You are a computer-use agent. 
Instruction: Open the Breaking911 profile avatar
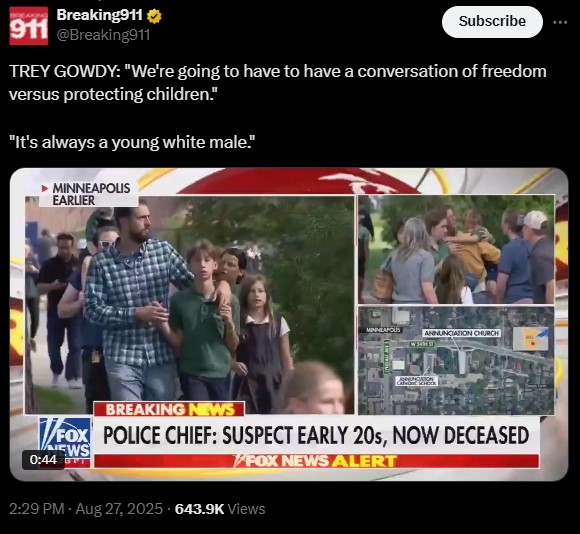click(x=28, y=26)
